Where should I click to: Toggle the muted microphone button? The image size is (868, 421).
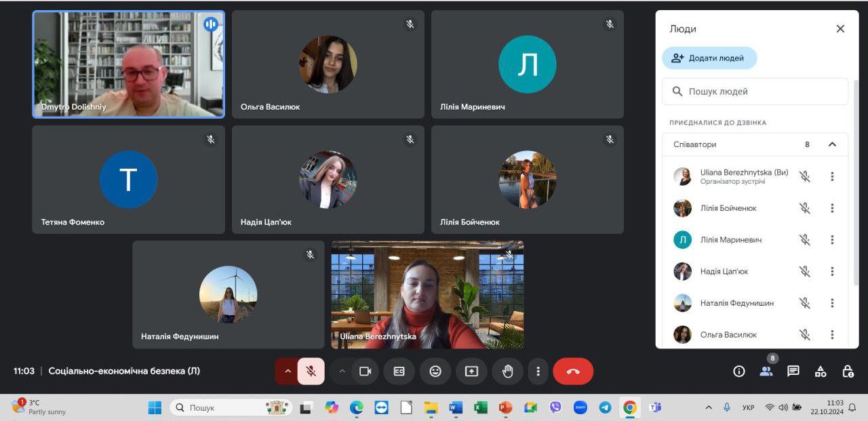click(x=311, y=371)
